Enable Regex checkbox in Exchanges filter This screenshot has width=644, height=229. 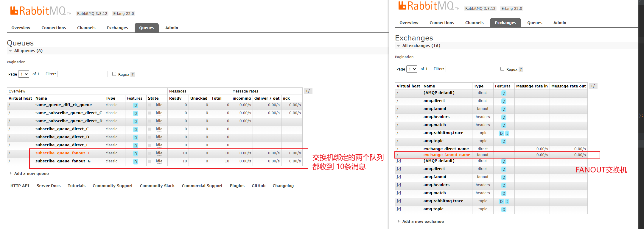[x=502, y=69]
